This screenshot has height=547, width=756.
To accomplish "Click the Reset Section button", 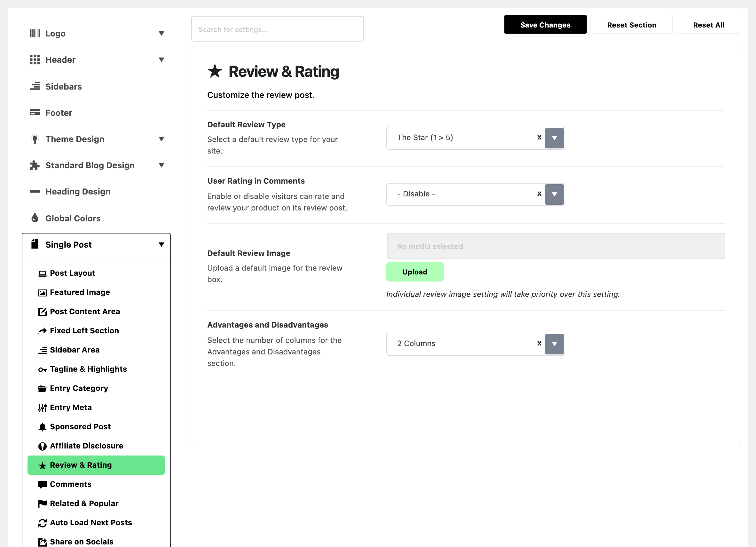I will coord(632,25).
